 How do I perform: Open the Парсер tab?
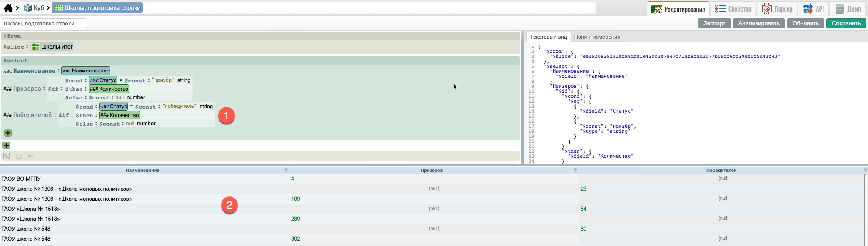777,9
